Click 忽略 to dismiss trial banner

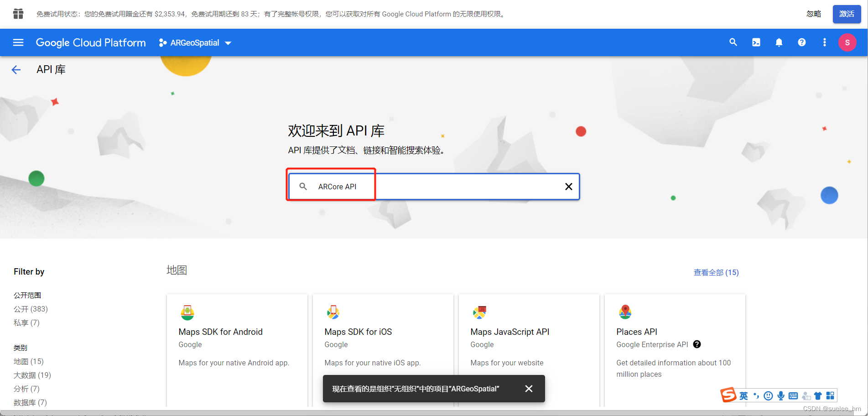point(814,14)
